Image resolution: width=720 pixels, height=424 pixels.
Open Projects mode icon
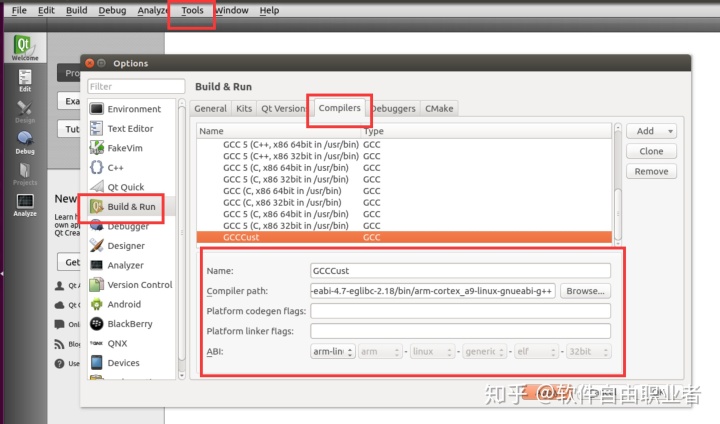click(25, 174)
